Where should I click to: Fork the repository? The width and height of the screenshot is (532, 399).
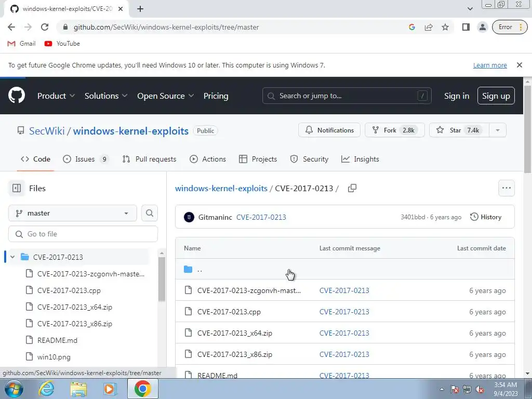pyautogui.click(x=395, y=130)
